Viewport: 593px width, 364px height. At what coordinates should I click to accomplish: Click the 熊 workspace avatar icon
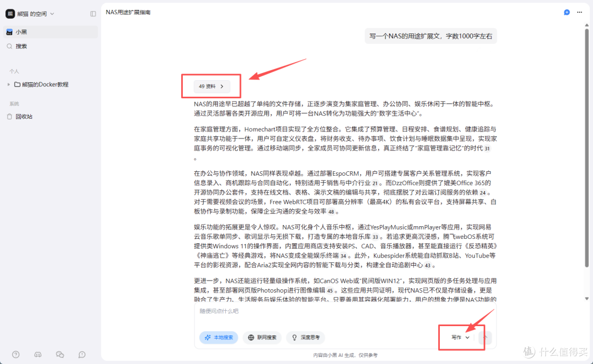10,14
